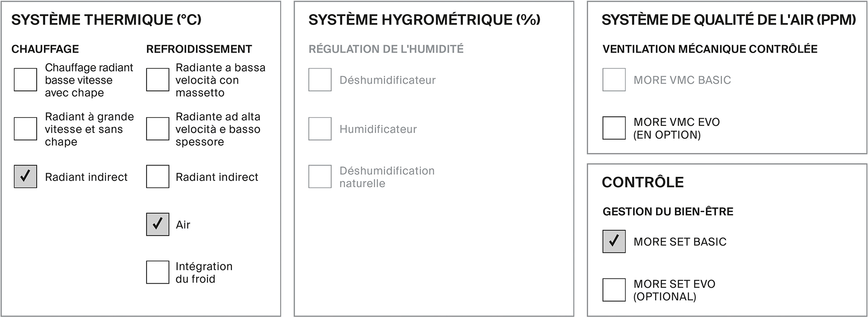Click Système de qualité de l'air heading
Viewport: 868px width, 318px height.
click(729, 20)
